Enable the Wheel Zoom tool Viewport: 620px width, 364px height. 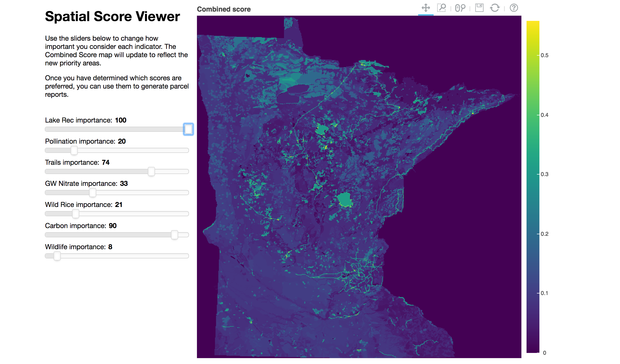pos(460,8)
